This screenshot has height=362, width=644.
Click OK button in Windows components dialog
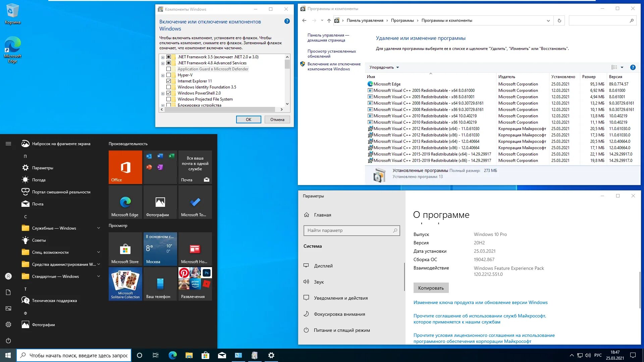(249, 119)
